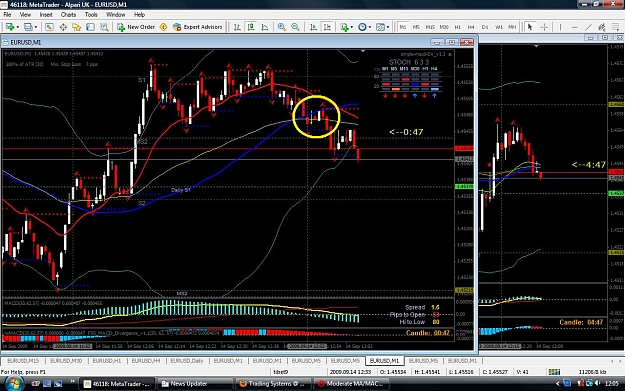Switch chart to candlesticks type
The height and width of the screenshot is (391, 625).
(x=251, y=27)
